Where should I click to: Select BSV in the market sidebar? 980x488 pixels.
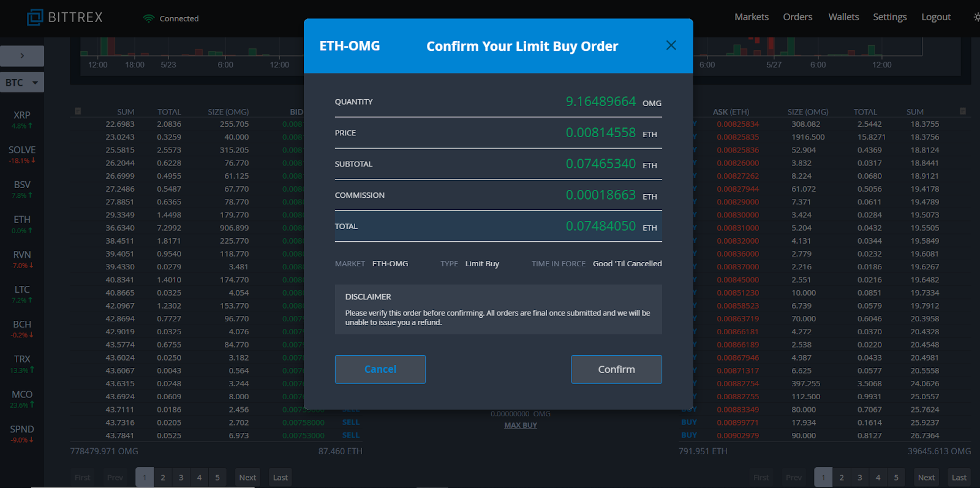pyautogui.click(x=22, y=189)
